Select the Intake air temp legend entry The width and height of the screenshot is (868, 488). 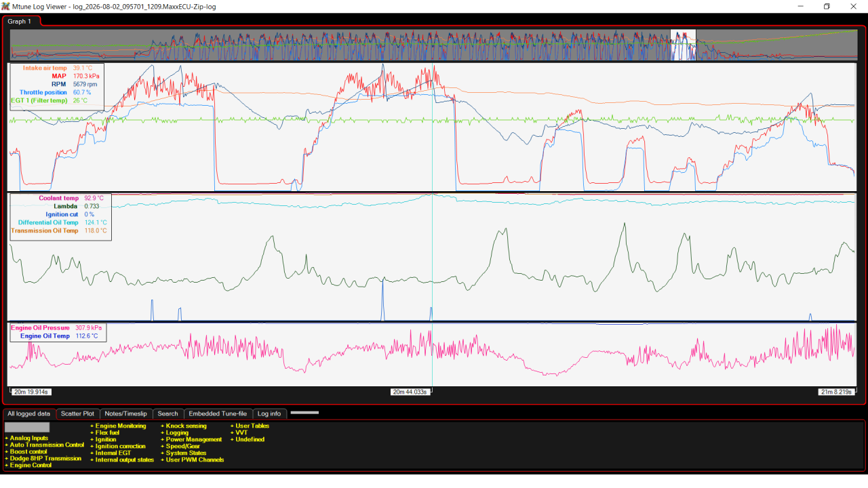[x=45, y=68]
